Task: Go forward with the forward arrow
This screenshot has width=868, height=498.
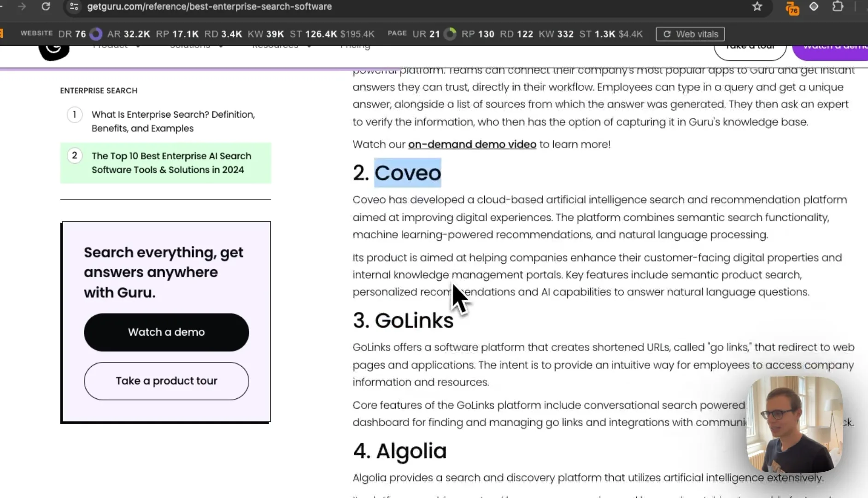Action: (x=22, y=6)
